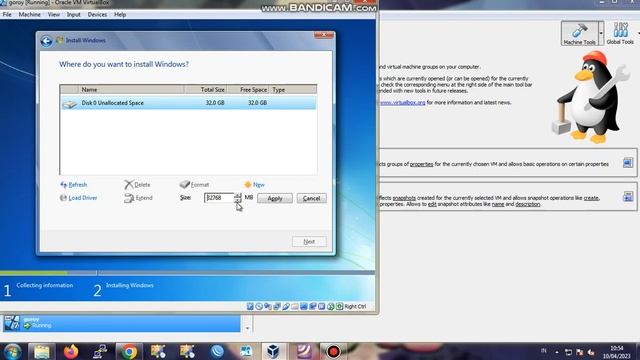640x360 pixels.
Task: Click the partition Size input field
Action: (219, 198)
